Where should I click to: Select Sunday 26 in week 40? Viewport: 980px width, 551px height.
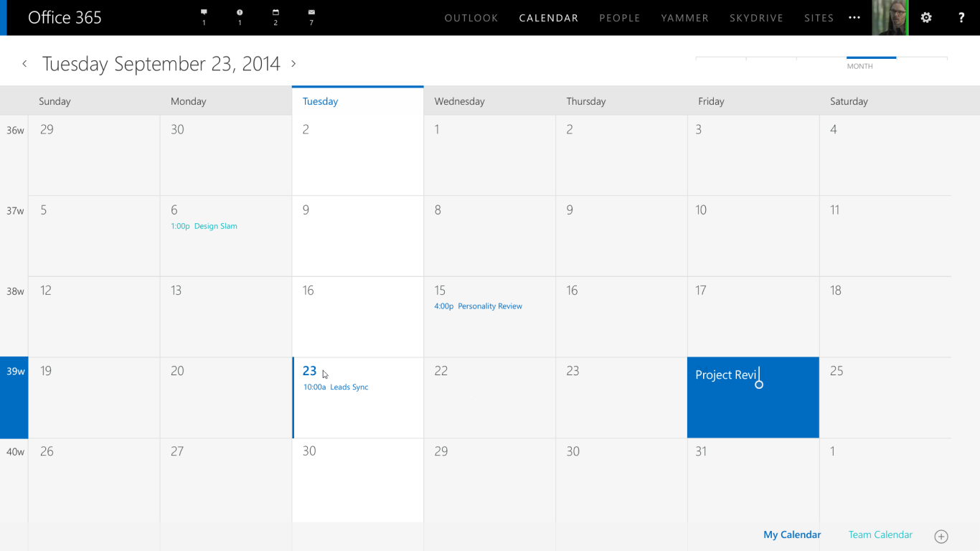pos(94,480)
